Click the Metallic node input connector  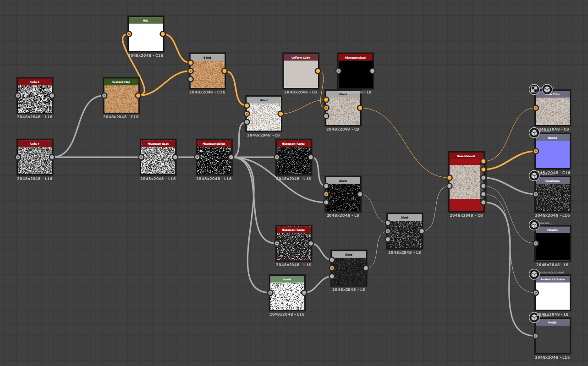click(536, 243)
